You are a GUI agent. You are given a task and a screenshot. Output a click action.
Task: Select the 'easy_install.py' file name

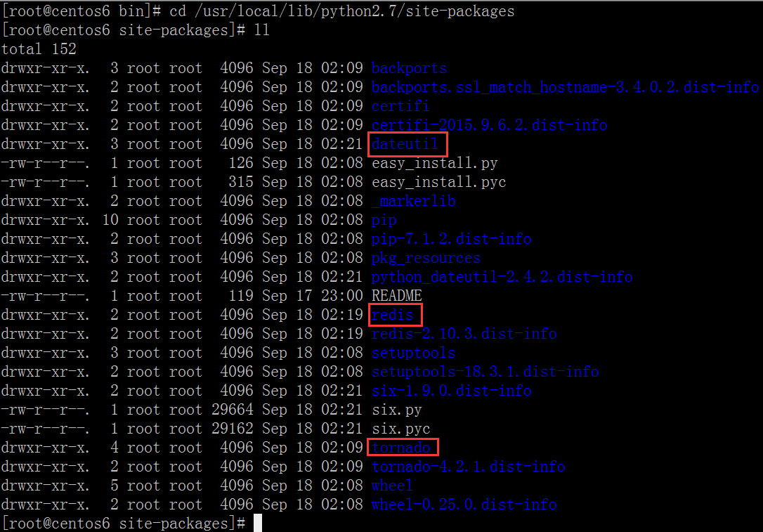434,163
